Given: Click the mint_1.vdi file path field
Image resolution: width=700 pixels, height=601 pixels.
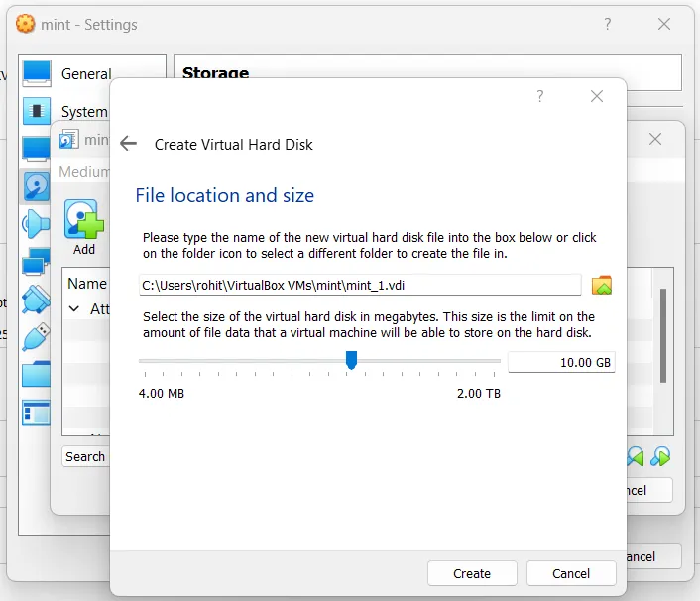Looking at the screenshot, I should (360, 285).
